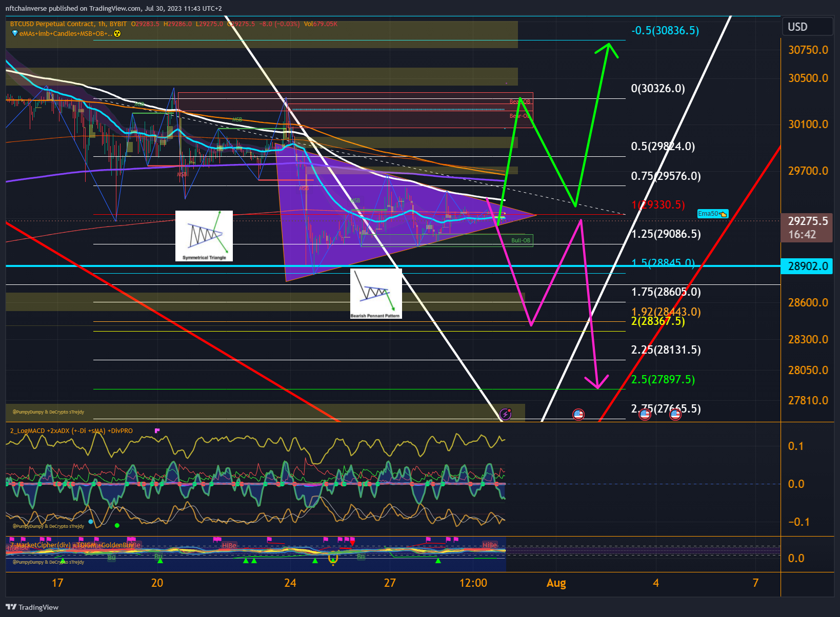Click the Vol 679.05K readout
The width and height of the screenshot is (840, 617).
coord(321,24)
